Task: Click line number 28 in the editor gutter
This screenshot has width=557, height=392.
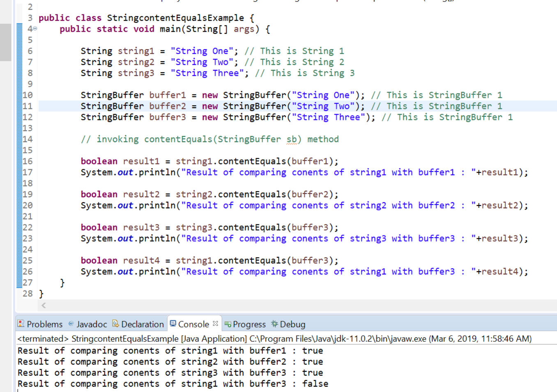Action: tap(28, 294)
